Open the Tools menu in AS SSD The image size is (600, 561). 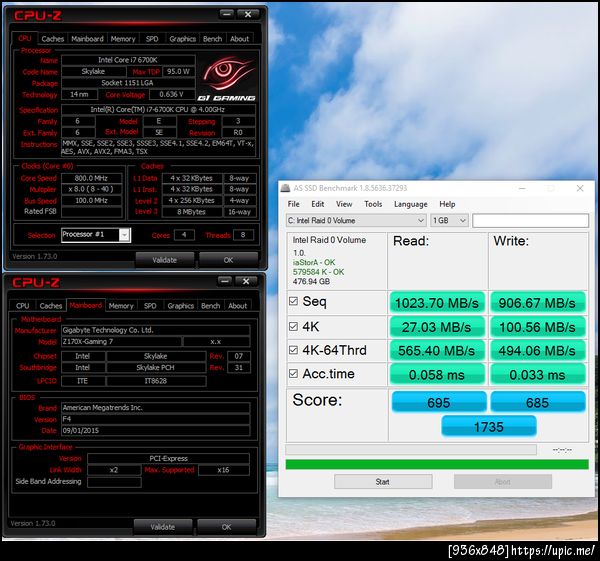pos(373,204)
